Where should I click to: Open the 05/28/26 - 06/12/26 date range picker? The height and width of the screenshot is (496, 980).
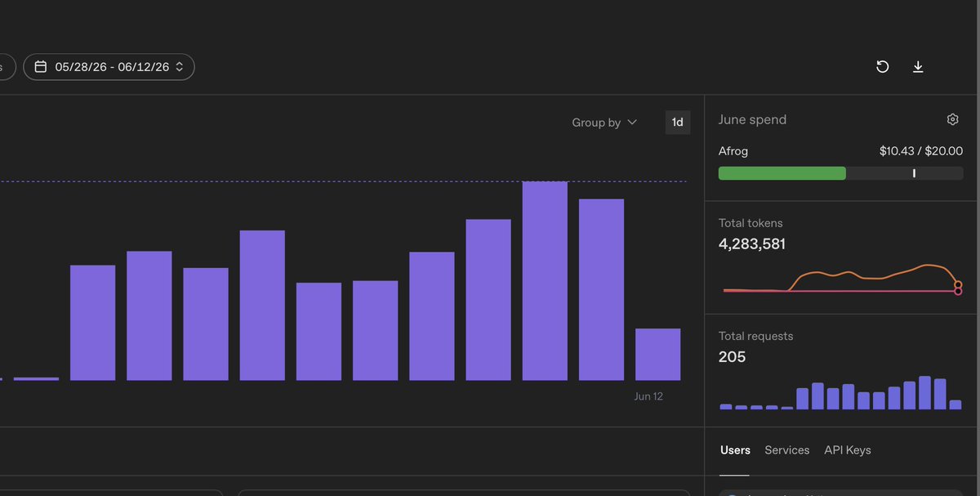coord(109,67)
